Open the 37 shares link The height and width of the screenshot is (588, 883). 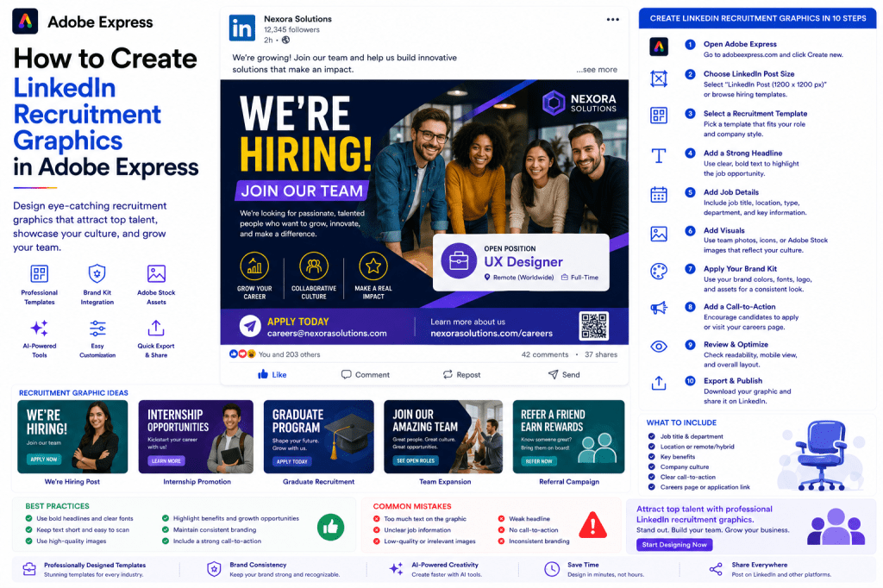[x=601, y=355]
